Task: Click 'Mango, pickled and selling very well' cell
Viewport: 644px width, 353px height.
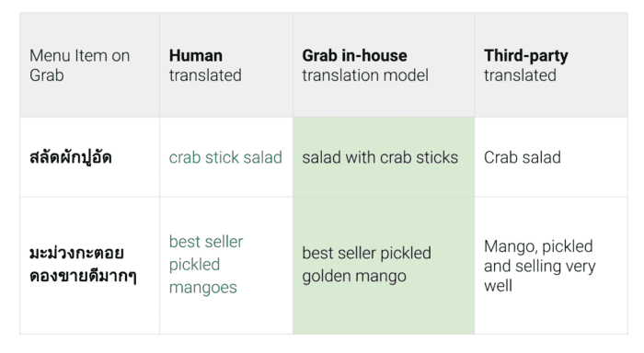Action: tap(551, 266)
